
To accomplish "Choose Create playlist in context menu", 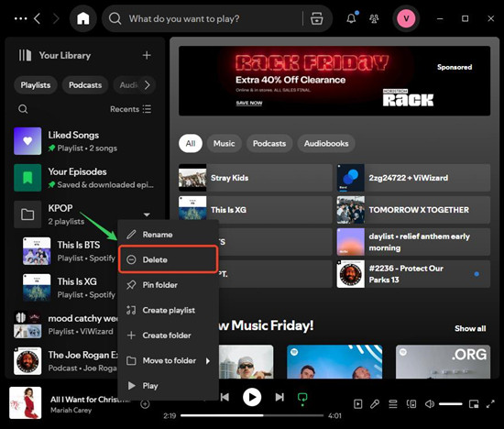I will click(x=168, y=310).
